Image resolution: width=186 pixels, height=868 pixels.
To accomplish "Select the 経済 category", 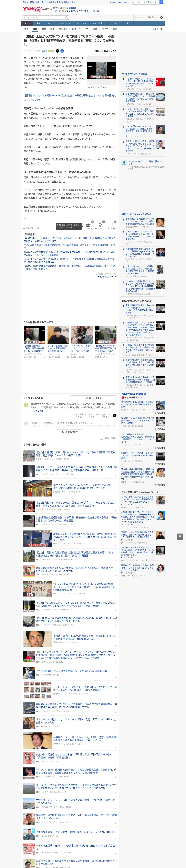I will point(52,29).
